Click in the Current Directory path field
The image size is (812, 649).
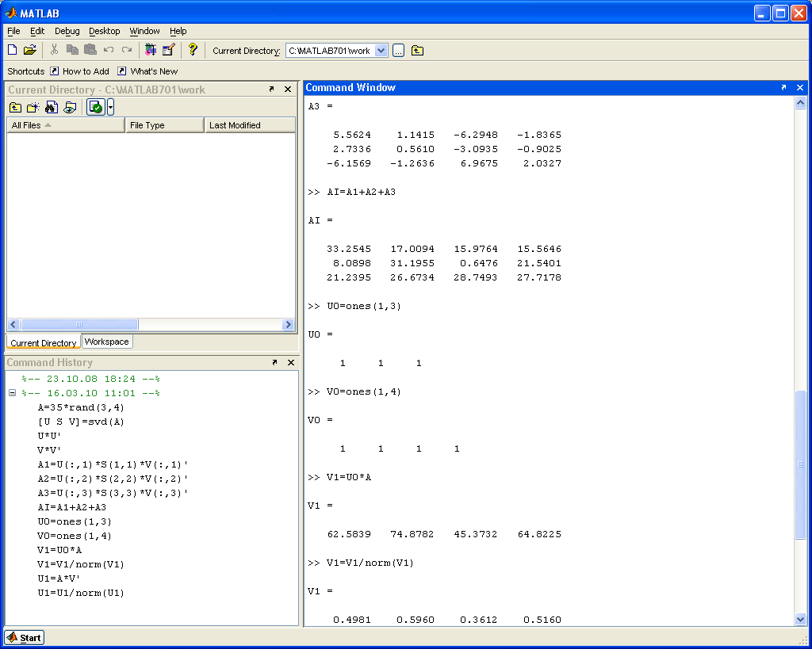[x=330, y=51]
